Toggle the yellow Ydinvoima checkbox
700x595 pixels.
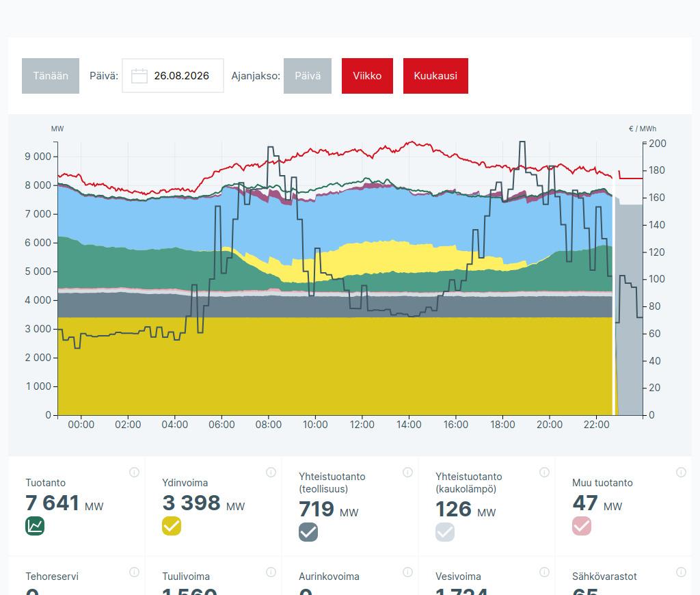click(172, 526)
